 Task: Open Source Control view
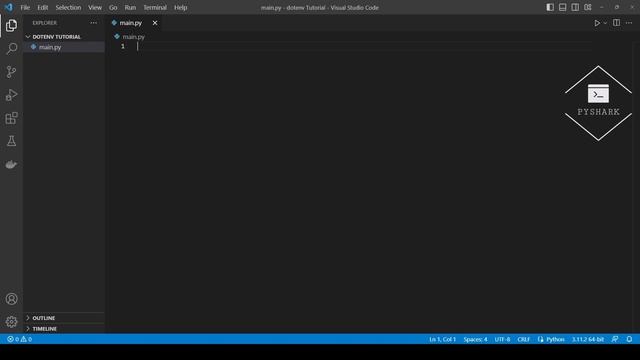point(11,72)
